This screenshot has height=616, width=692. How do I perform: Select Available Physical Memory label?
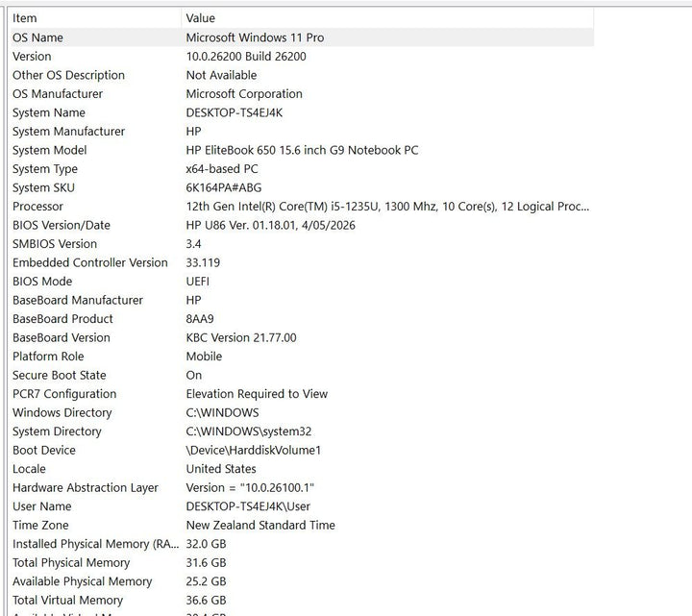tap(82, 581)
